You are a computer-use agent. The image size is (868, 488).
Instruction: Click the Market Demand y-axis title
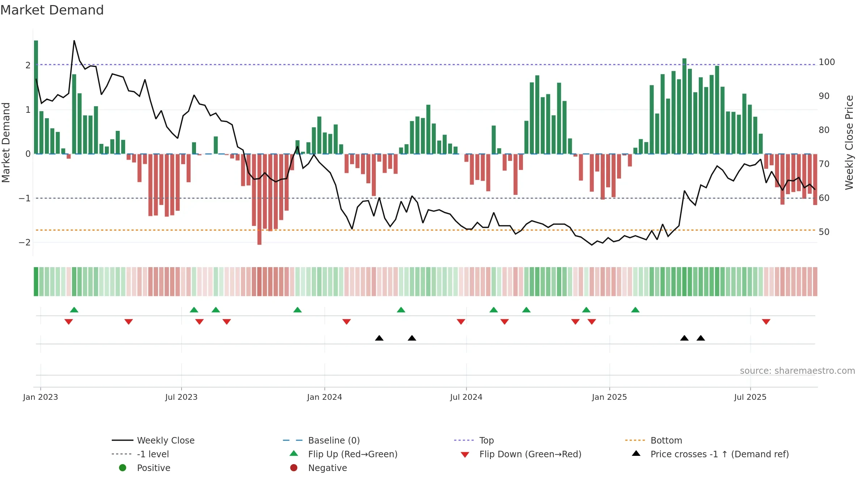click(6, 142)
